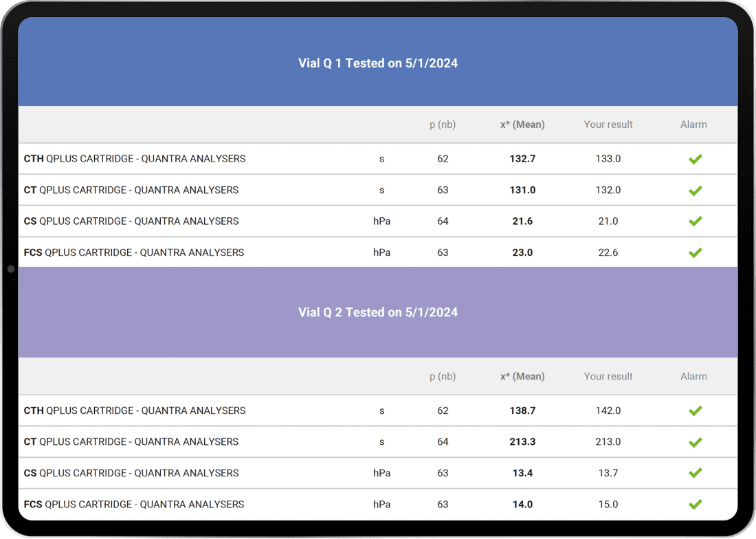Click the mean value 14.0
Screen dimensions: 756x539
coord(522,505)
